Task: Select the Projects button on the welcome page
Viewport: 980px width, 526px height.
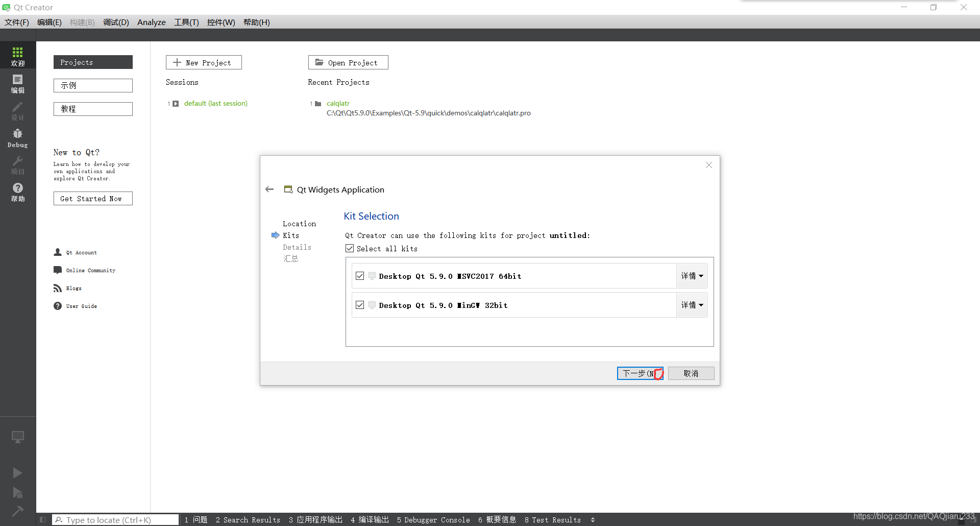Action: click(x=93, y=62)
